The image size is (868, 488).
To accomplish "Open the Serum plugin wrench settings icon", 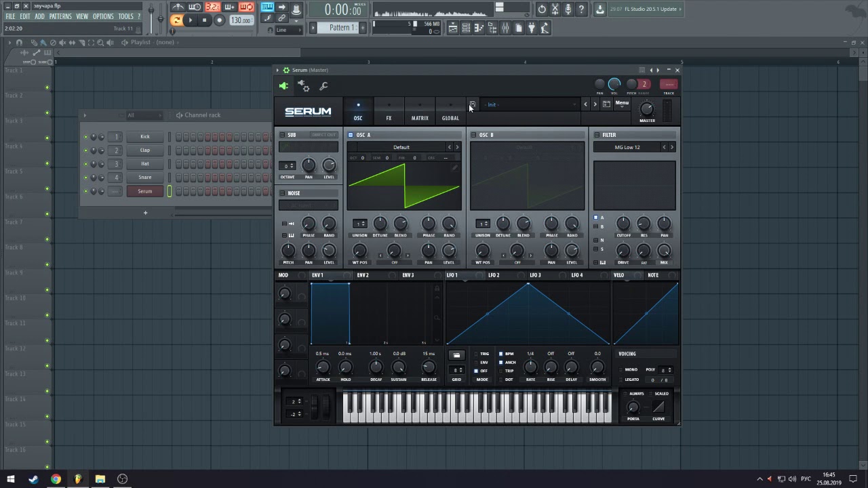I will pos(323,86).
